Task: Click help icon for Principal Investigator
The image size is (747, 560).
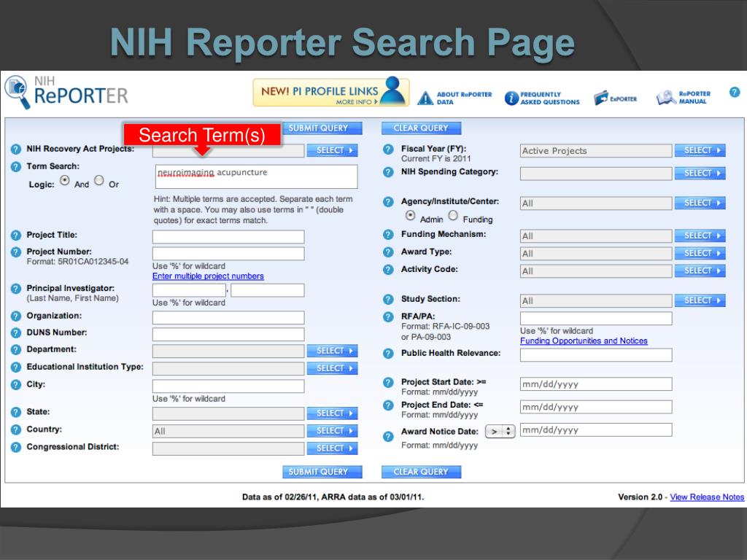Action: tap(16, 289)
